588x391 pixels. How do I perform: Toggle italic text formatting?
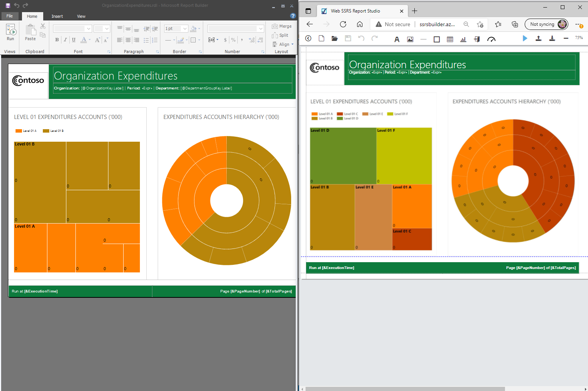tap(65, 40)
